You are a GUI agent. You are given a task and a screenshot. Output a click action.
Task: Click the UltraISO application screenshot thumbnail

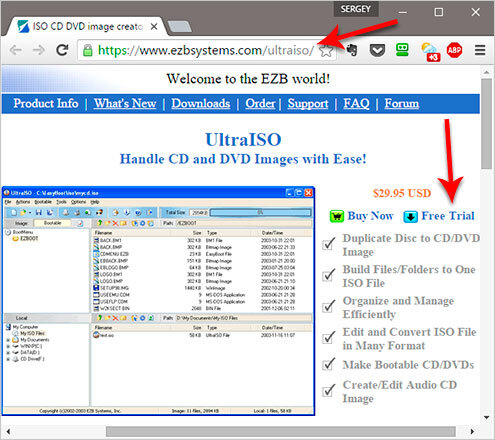(x=158, y=301)
